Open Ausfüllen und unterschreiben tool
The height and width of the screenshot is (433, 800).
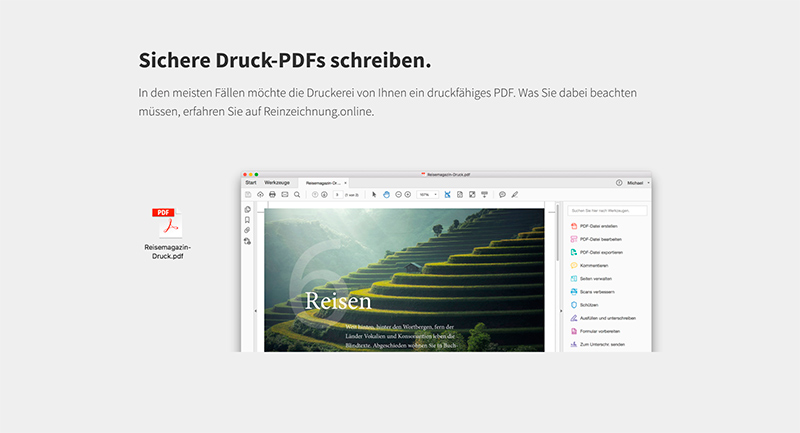coord(603,318)
